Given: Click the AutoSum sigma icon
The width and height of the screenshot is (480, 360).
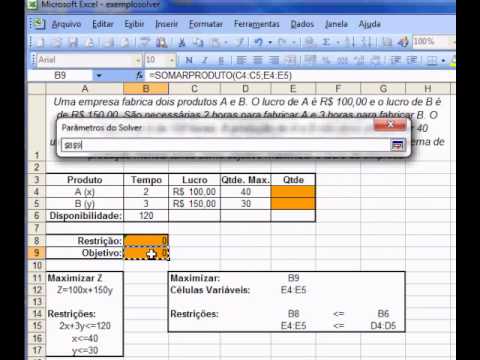Looking at the screenshot, I should (x=327, y=42).
